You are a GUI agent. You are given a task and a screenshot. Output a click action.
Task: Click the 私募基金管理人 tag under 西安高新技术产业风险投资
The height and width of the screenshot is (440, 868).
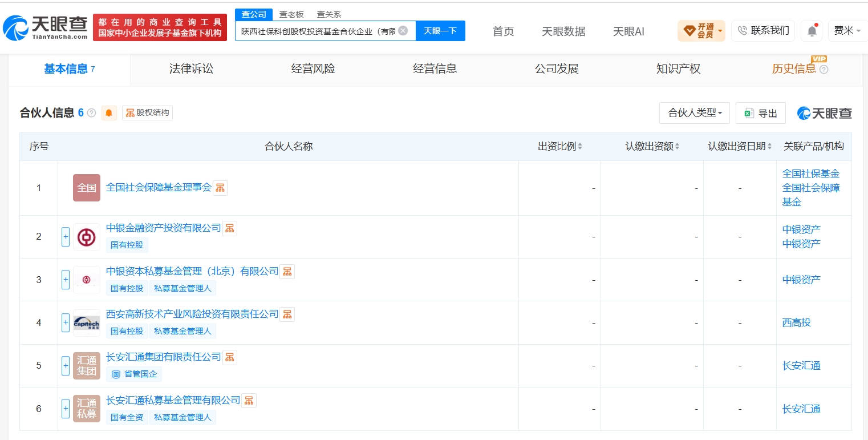point(182,331)
